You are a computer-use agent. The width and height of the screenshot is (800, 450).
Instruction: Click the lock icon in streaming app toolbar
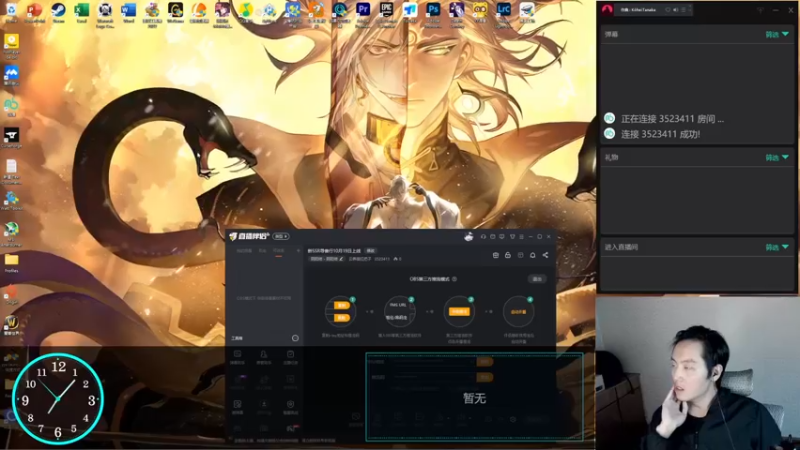coord(508,255)
